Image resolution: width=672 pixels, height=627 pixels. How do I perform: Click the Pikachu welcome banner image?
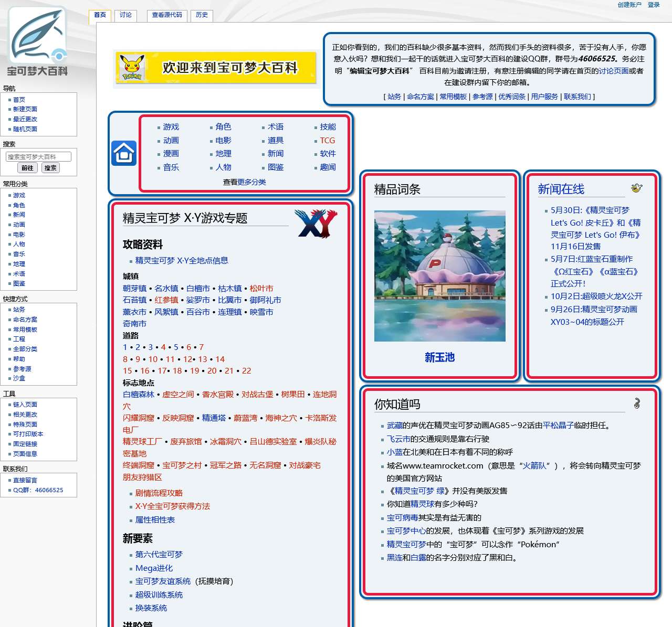coord(216,68)
